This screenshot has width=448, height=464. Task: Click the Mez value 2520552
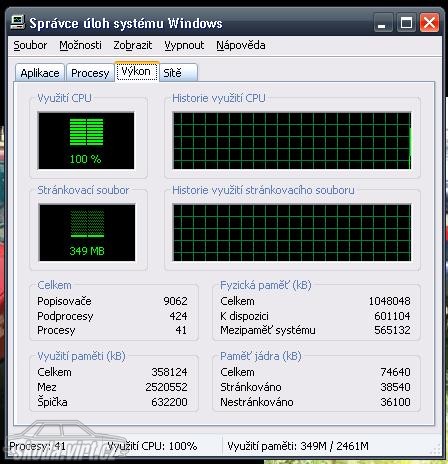pos(166,387)
